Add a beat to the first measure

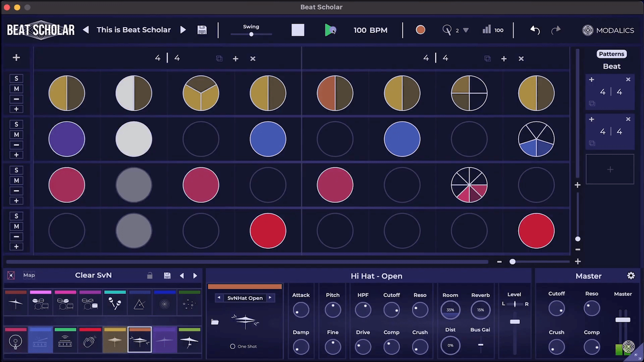235,59
